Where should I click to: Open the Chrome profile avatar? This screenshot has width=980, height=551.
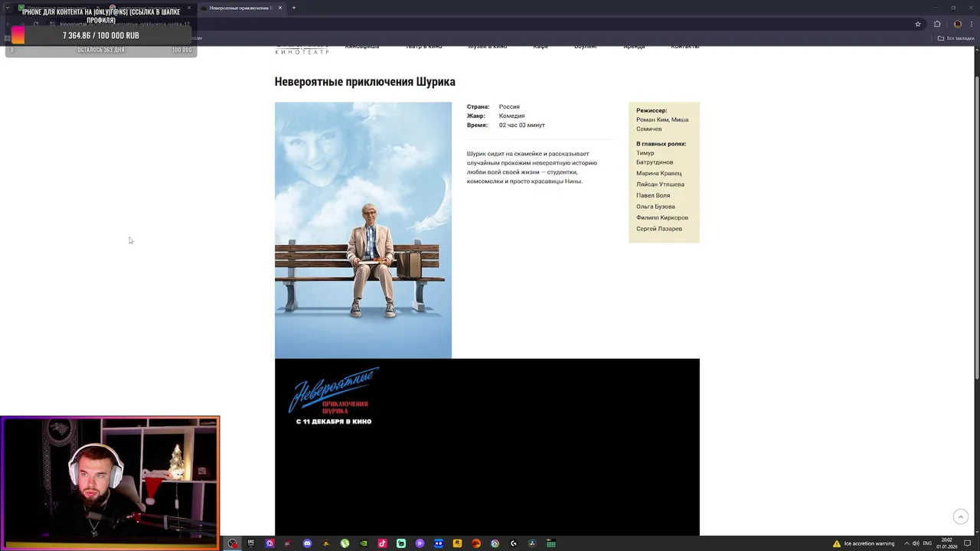(958, 24)
